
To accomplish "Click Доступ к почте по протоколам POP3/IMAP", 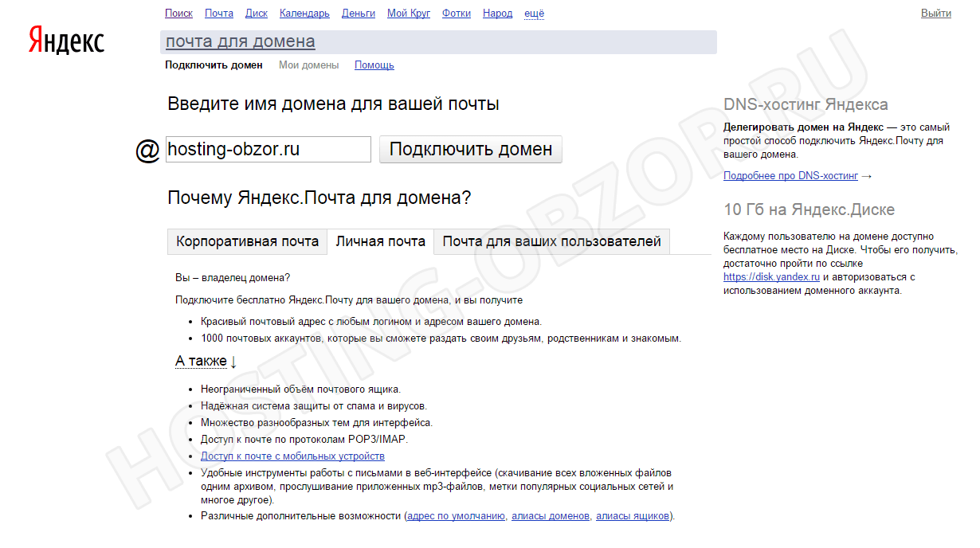I will pyautogui.click(x=304, y=440).
